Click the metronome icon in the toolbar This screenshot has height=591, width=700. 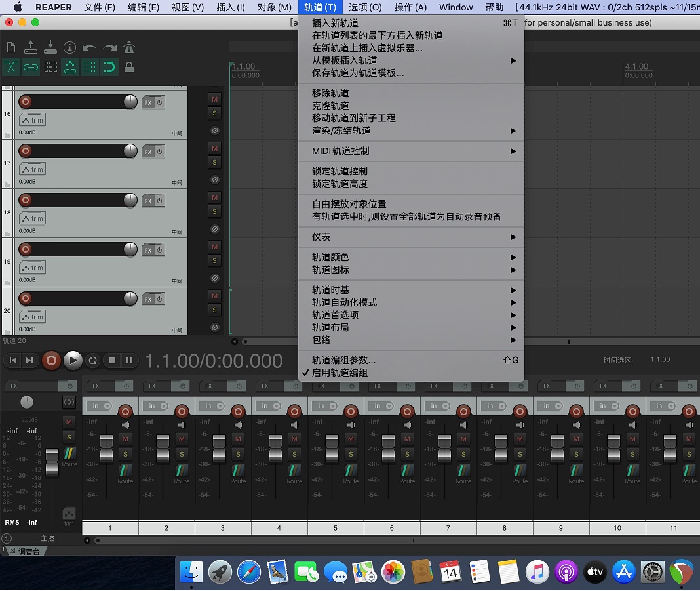click(x=129, y=47)
